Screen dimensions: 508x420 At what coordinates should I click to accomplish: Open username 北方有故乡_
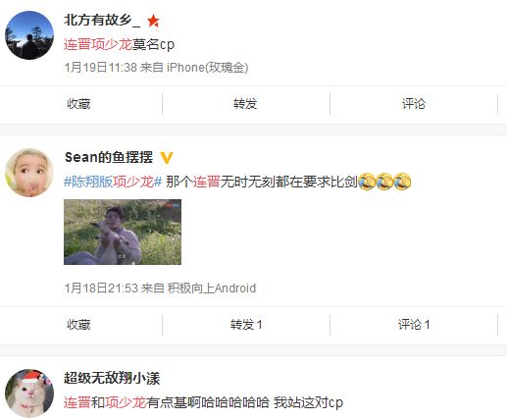coord(102,21)
